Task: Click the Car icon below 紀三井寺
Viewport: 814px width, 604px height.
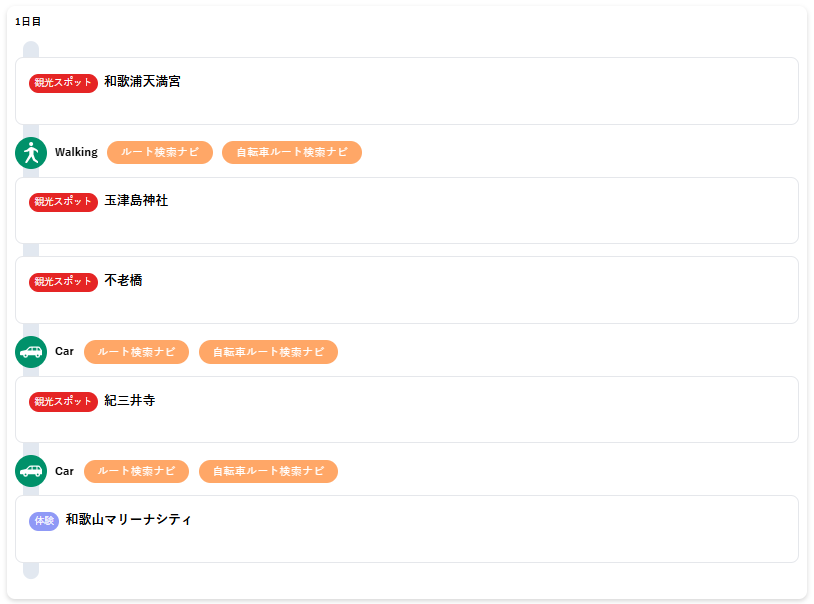Action: click(x=31, y=471)
